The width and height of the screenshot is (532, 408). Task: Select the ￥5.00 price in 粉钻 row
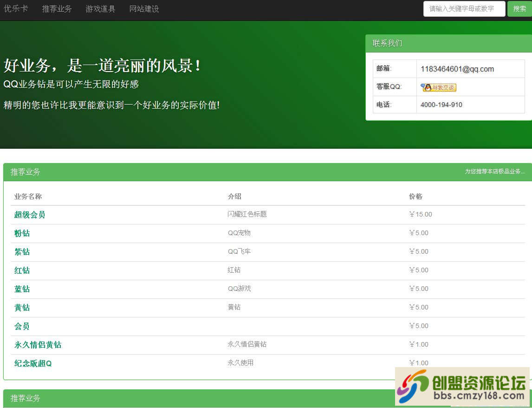click(x=419, y=233)
